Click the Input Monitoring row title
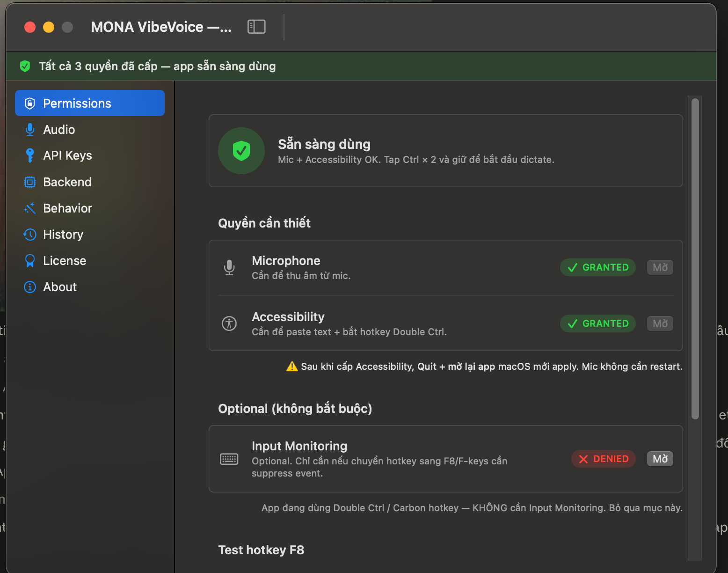Viewport: 728px width, 573px height. point(299,446)
